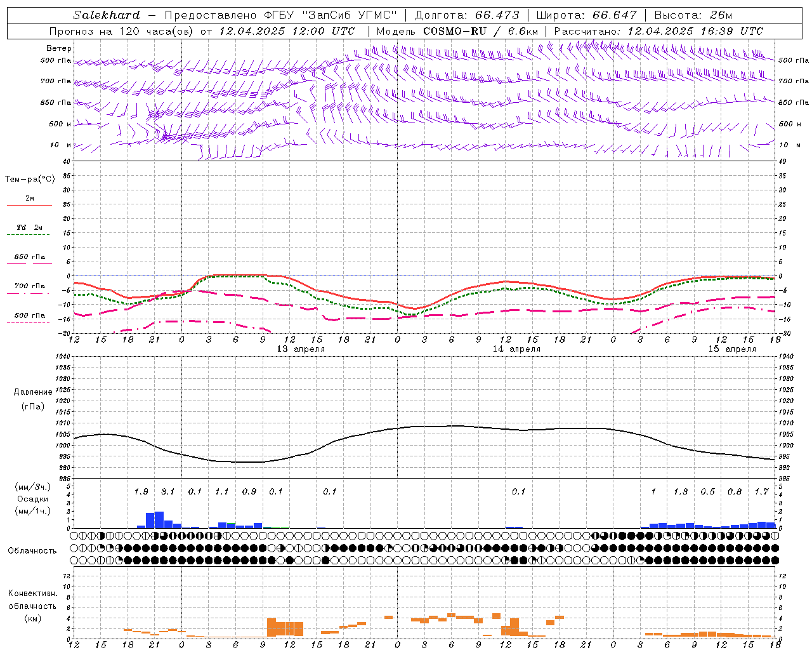
Task: Select the "1.7" precipitation amount
Action: point(761,492)
